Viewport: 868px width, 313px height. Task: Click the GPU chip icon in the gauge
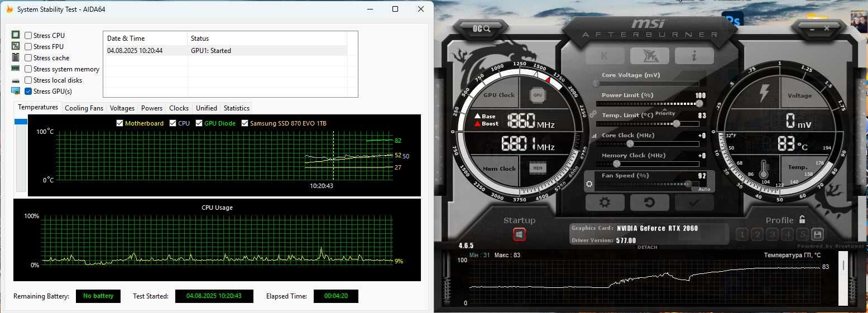point(537,95)
